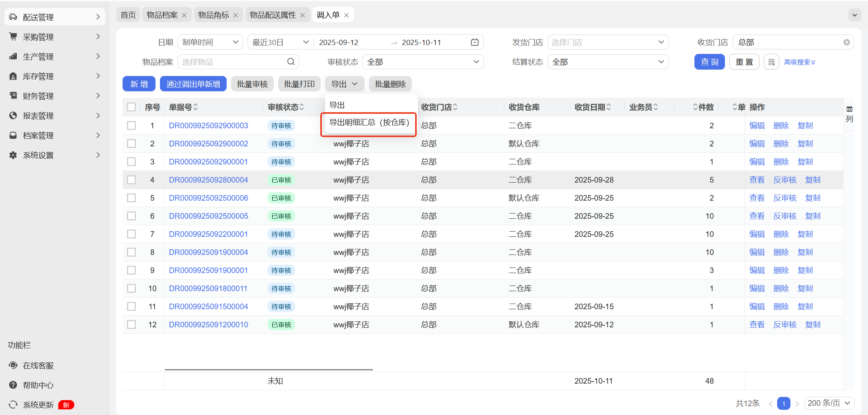
Task: Open the column settings icon labeled 列
Action: click(x=849, y=114)
